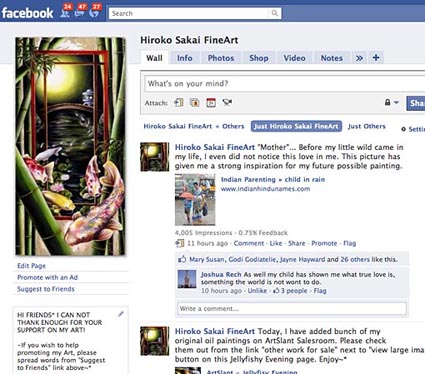Open the Notes tab
Viewport: 425px width, 374px height.
[x=332, y=58]
